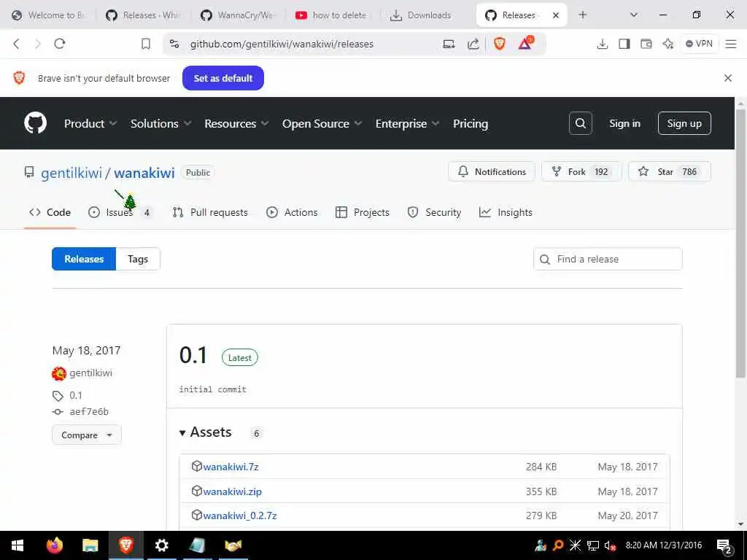Expand the Resources menu
This screenshot has height=560, width=747.
(236, 123)
